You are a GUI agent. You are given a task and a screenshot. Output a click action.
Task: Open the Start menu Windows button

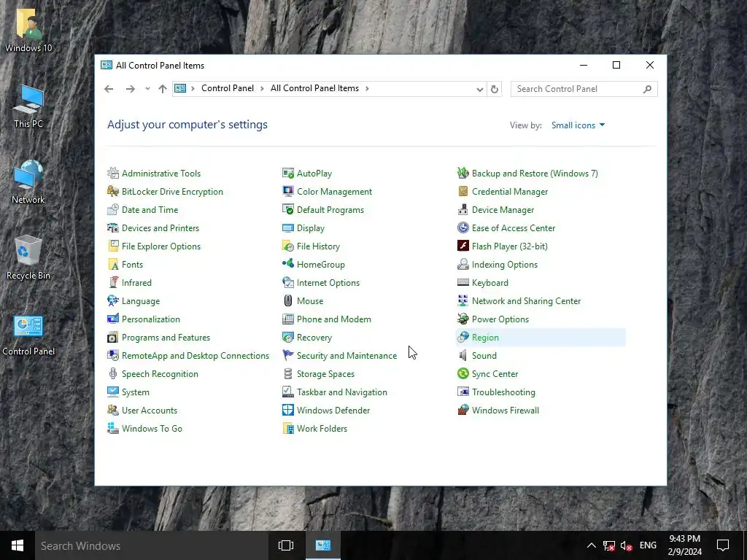click(x=18, y=545)
